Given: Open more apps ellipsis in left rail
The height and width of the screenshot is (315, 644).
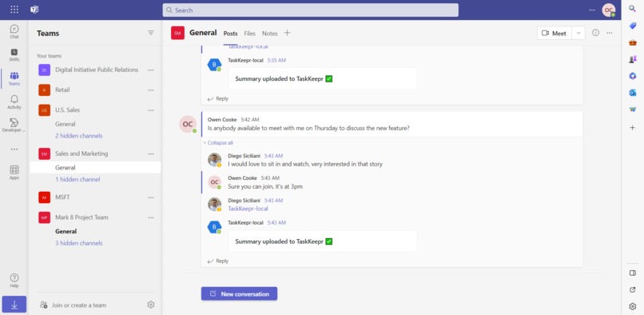Looking at the screenshot, I should (14, 150).
